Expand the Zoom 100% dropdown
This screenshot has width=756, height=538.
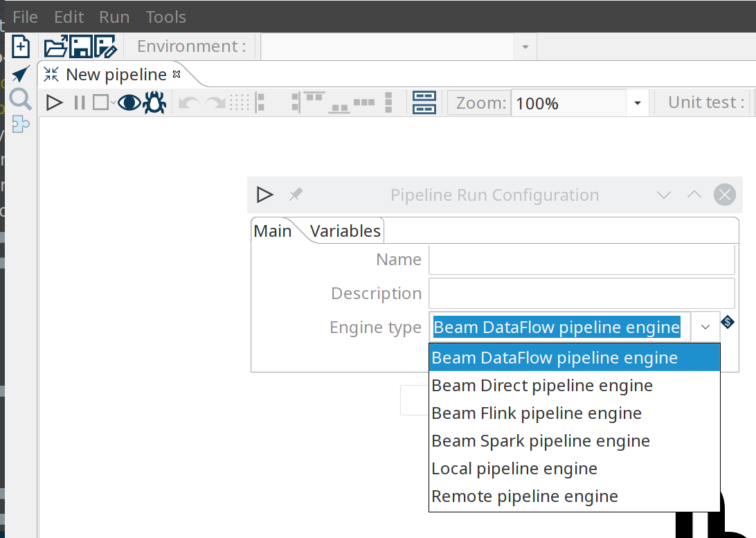click(x=637, y=104)
